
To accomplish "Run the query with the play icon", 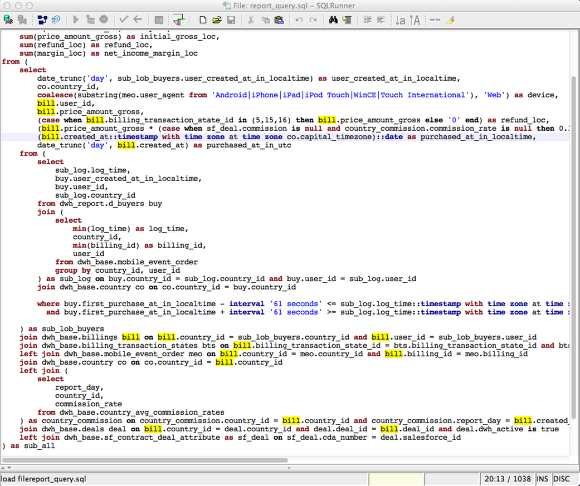I will point(76,20).
